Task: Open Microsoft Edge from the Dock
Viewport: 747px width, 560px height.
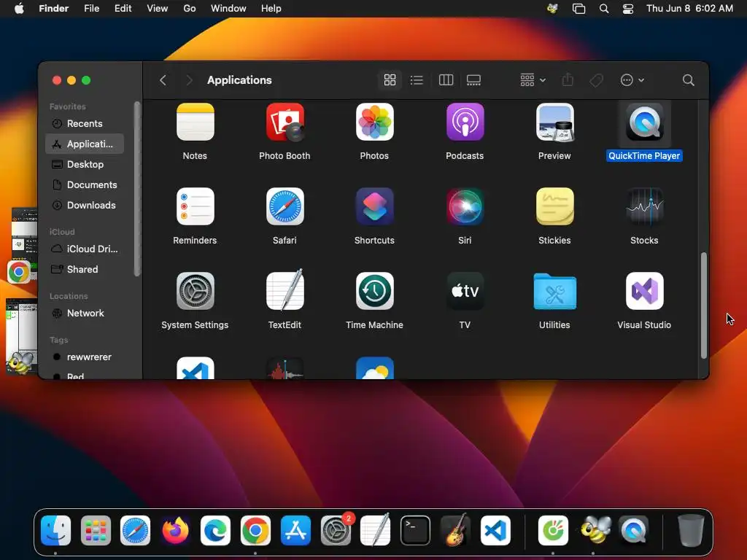Action: pos(215,530)
